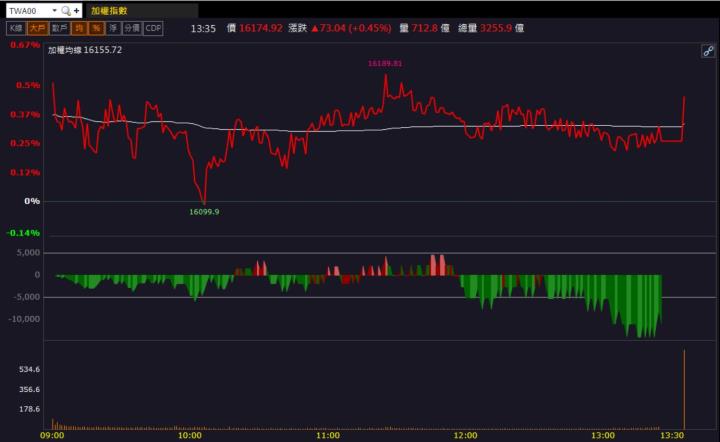Select the 加權指數 tab title
Viewport: 720px width, 442px height.
(109, 11)
